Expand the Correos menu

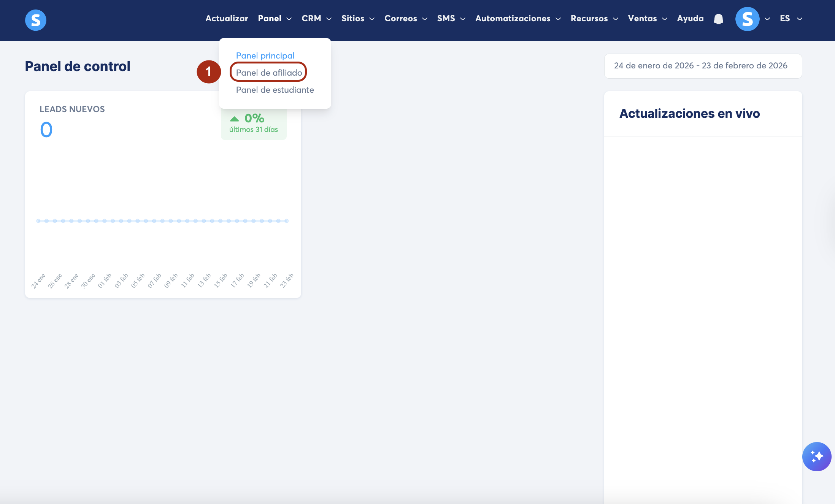406,19
